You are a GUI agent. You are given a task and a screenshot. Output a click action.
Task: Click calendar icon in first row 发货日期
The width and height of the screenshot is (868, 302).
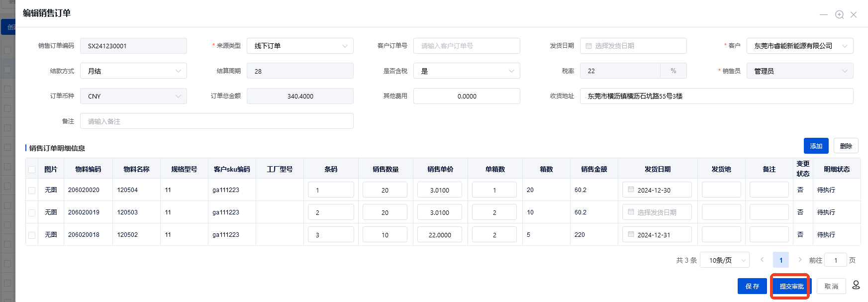click(x=631, y=190)
